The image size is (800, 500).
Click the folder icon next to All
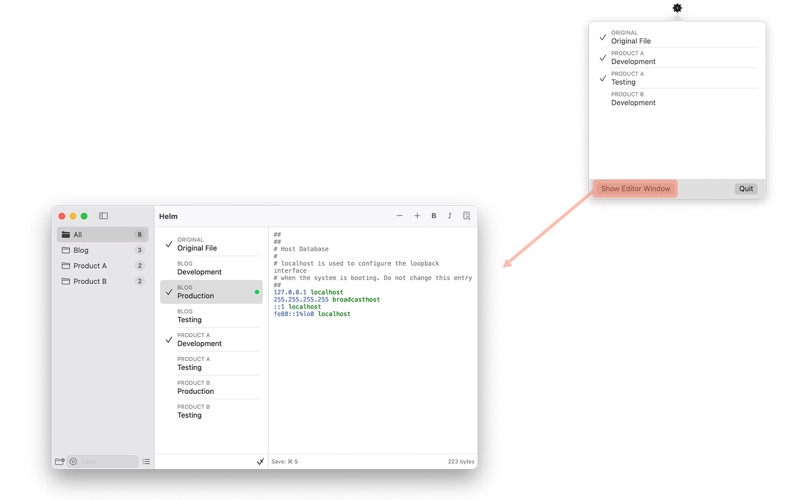point(66,235)
